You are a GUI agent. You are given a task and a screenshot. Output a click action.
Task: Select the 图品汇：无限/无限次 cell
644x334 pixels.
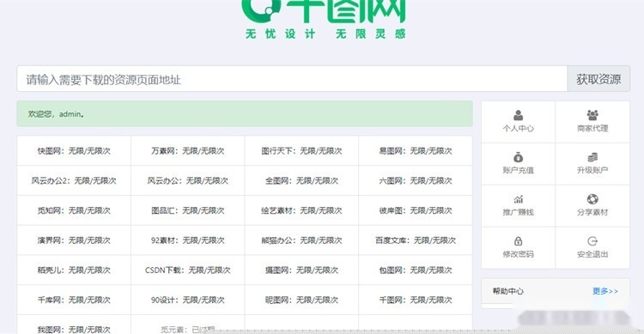188,210
